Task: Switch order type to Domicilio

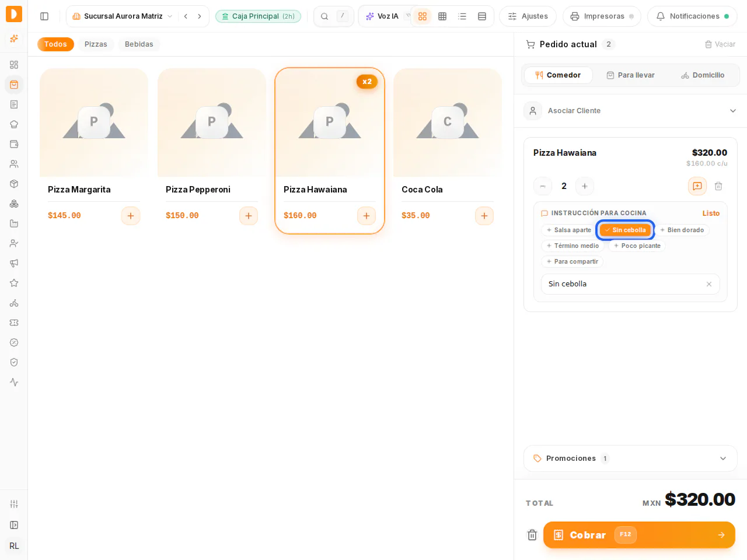Action: pyautogui.click(x=703, y=75)
